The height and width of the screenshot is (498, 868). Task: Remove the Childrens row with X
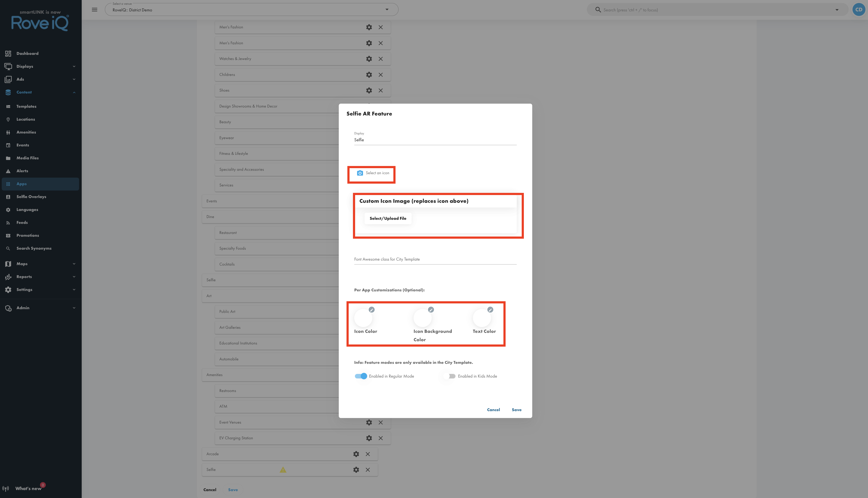[x=380, y=75]
